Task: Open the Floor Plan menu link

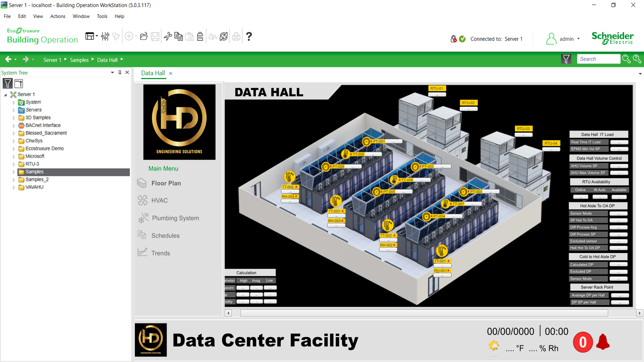Action: pos(166,183)
